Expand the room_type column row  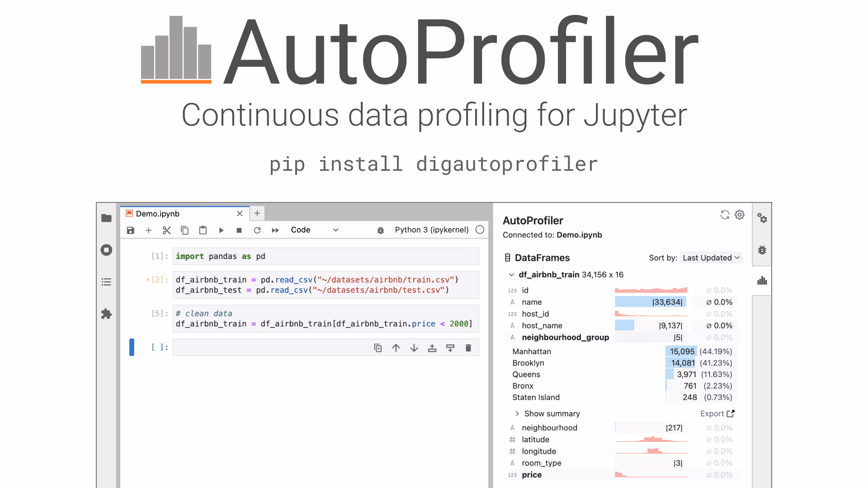[623, 463]
